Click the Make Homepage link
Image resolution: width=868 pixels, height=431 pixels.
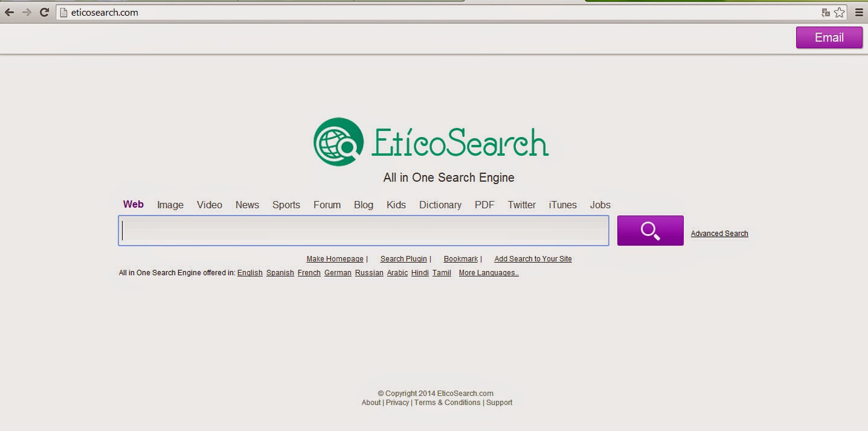[x=335, y=259]
